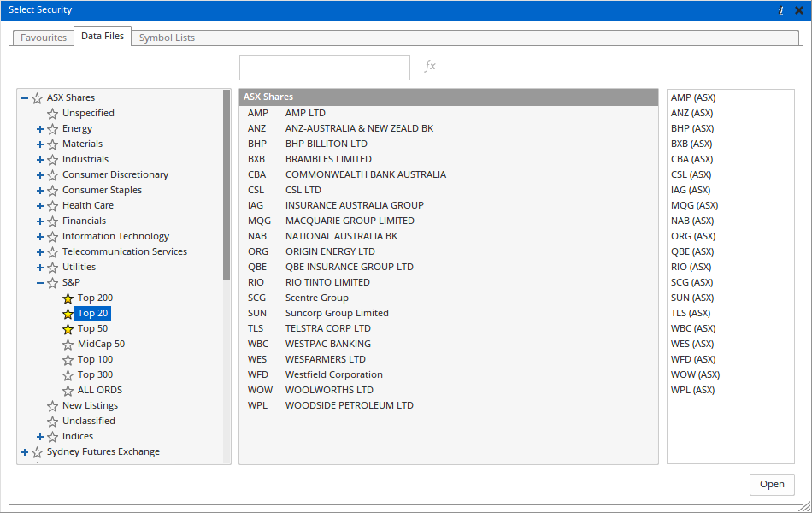Select the MidCap 50 tree item
The height and width of the screenshot is (513, 812).
[x=101, y=344]
